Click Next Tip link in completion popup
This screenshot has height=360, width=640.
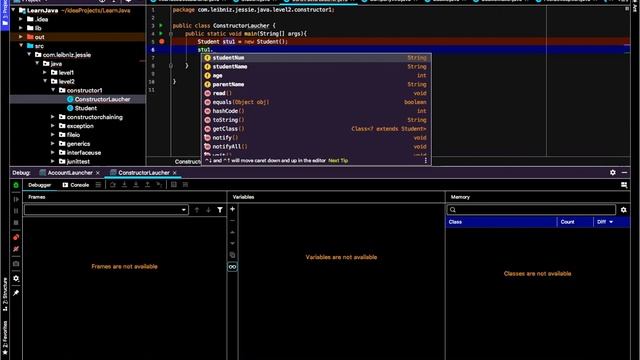point(338,161)
